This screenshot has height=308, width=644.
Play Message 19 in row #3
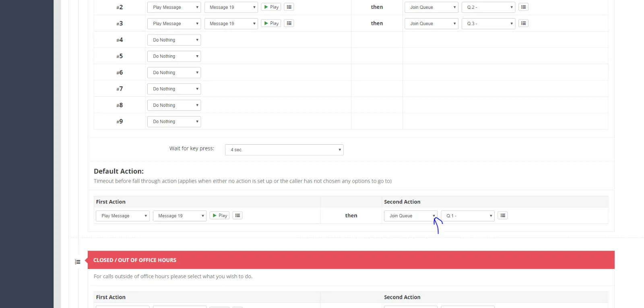point(271,23)
